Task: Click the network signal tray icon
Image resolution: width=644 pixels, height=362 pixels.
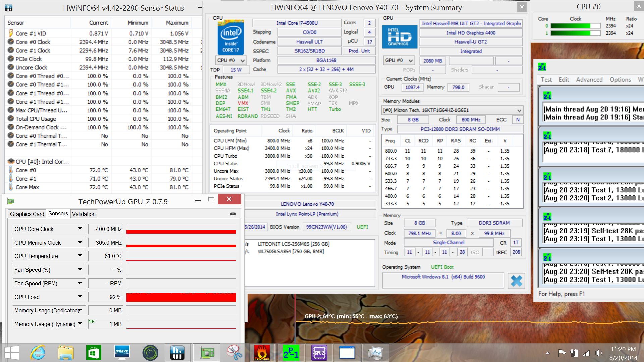Action: click(x=586, y=353)
